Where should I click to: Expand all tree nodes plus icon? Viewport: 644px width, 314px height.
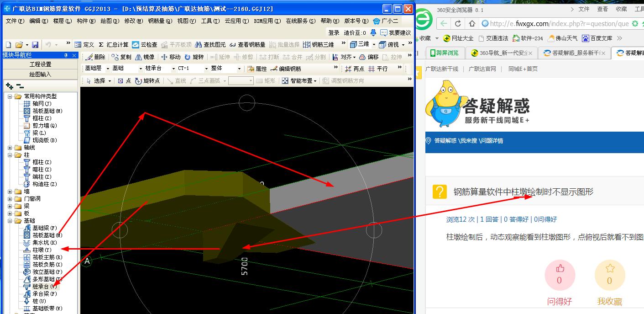coord(9,86)
